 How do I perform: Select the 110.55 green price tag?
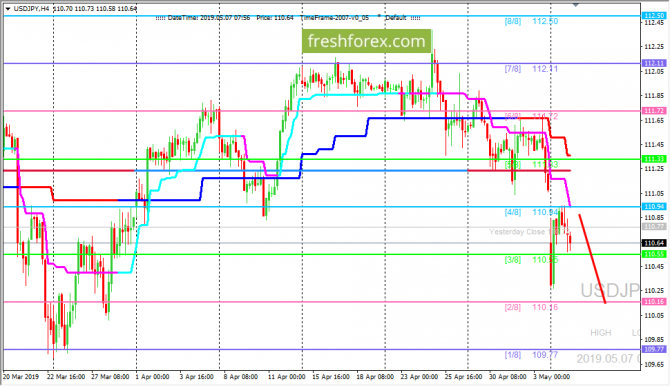(x=654, y=254)
